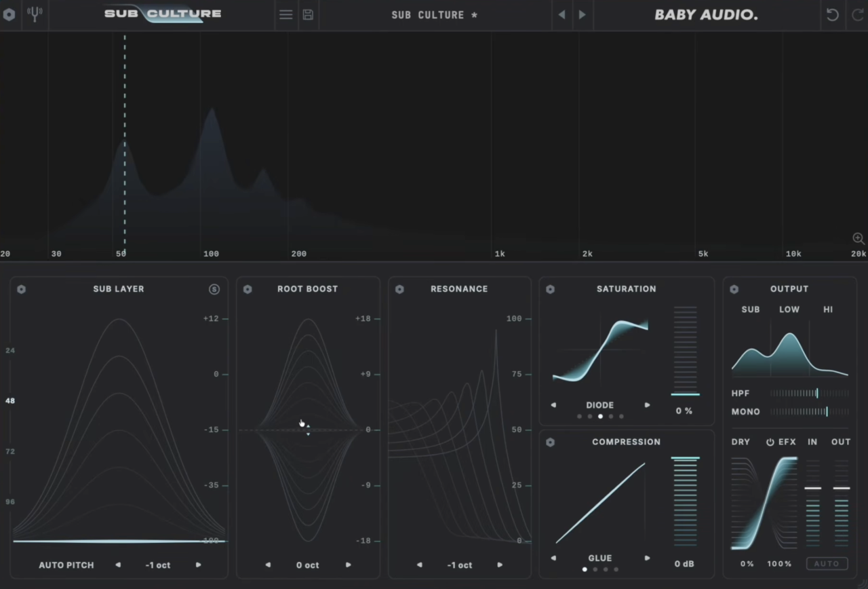Click the redo arrow icon
The image size is (868, 589).
pos(858,15)
